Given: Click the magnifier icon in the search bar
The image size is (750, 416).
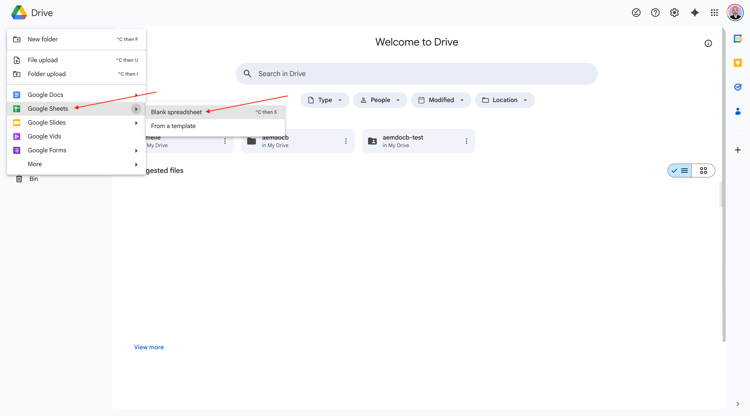Looking at the screenshot, I should 247,74.
